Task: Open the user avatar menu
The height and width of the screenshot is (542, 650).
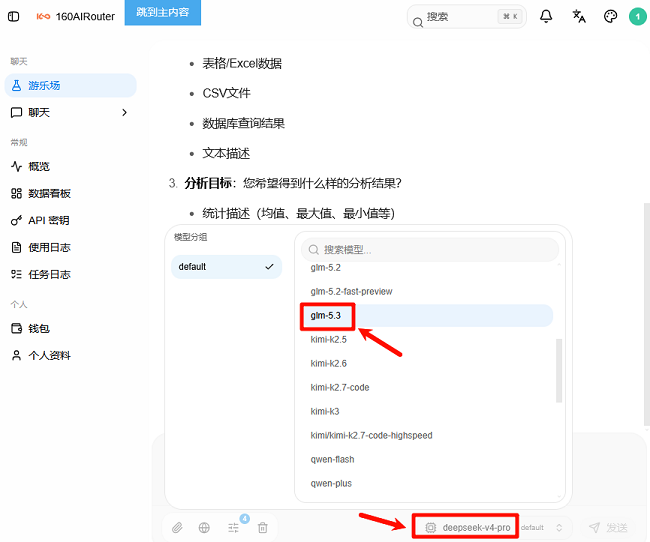Action: 638,17
